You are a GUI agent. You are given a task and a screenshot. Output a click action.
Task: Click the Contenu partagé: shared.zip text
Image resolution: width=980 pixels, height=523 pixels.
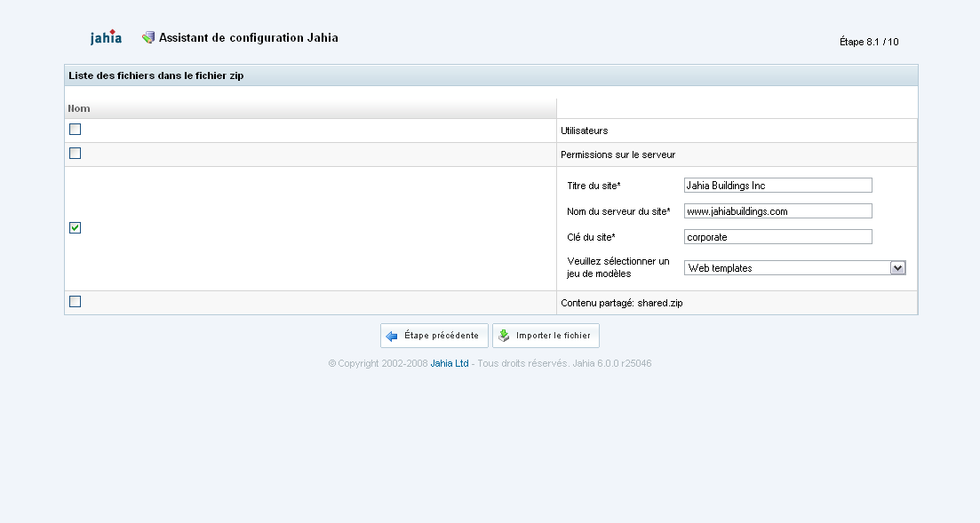[x=622, y=303]
